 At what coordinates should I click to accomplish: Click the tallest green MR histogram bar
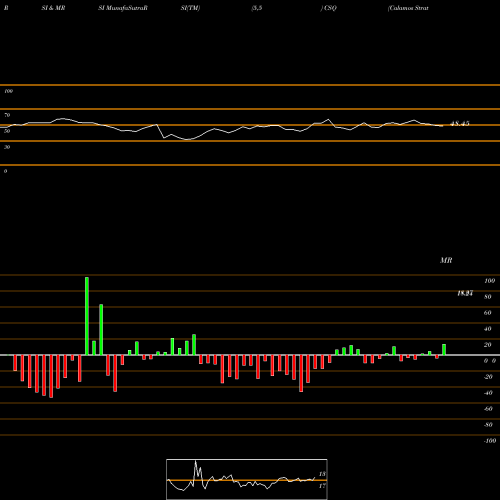[87, 316]
